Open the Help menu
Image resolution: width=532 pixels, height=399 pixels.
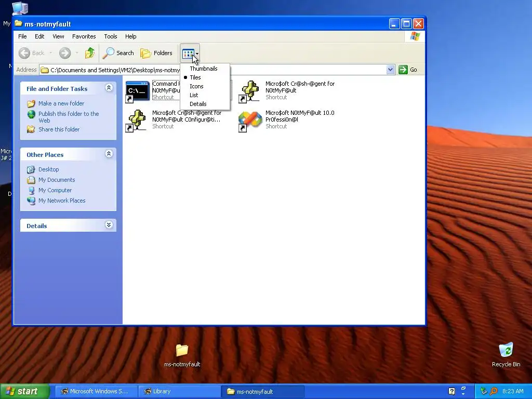[130, 36]
